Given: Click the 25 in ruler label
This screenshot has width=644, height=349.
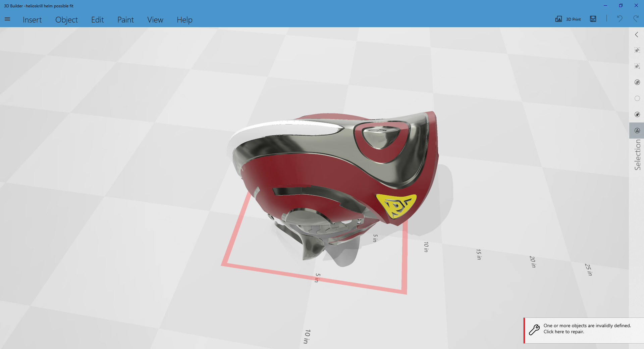Looking at the screenshot, I should point(589,269).
